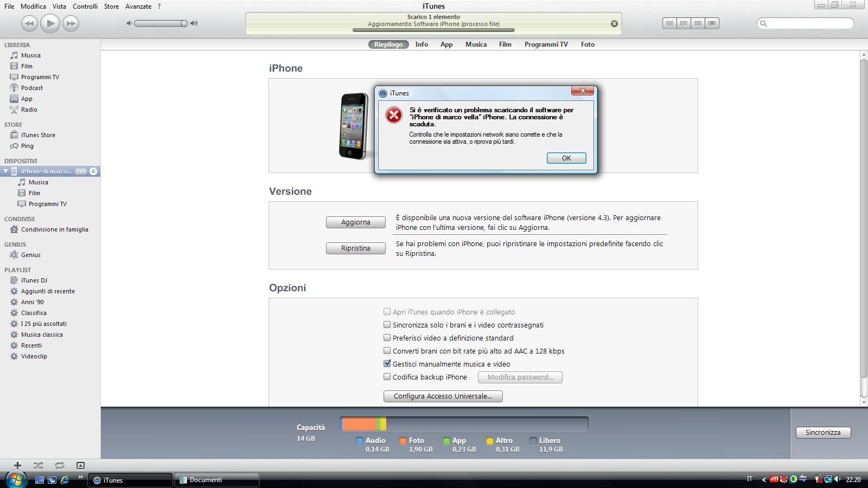Screen dimensions: 868x488
Task: Open the Avanzate menu
Action: point(138,7)
